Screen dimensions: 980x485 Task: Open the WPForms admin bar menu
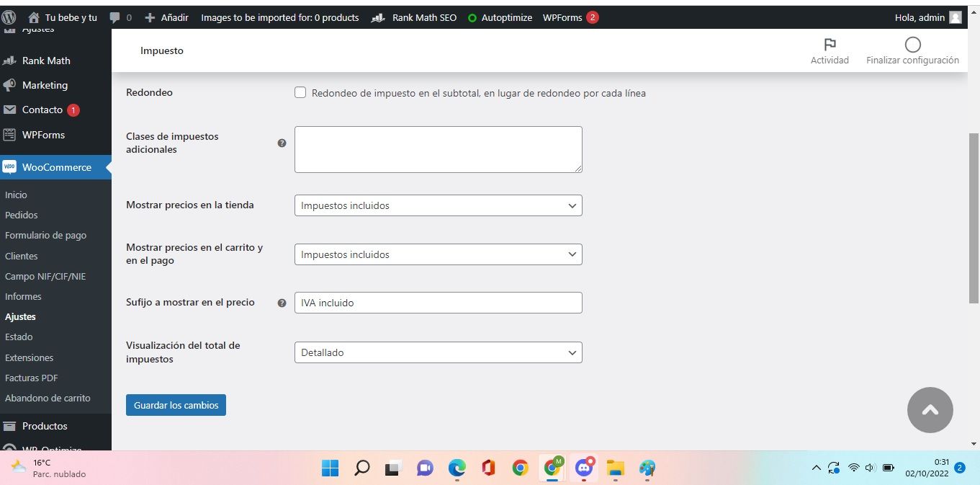coord(570,17)
